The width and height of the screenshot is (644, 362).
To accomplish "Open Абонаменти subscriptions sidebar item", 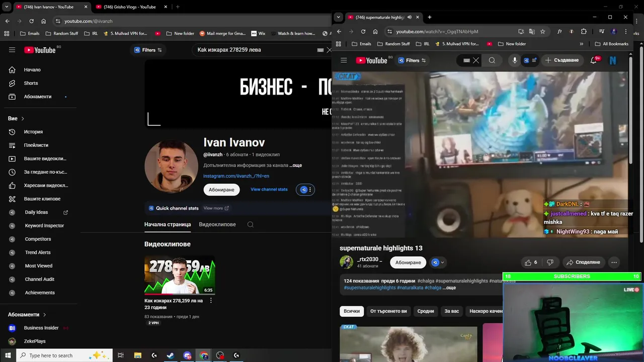I will pos(38,97).
